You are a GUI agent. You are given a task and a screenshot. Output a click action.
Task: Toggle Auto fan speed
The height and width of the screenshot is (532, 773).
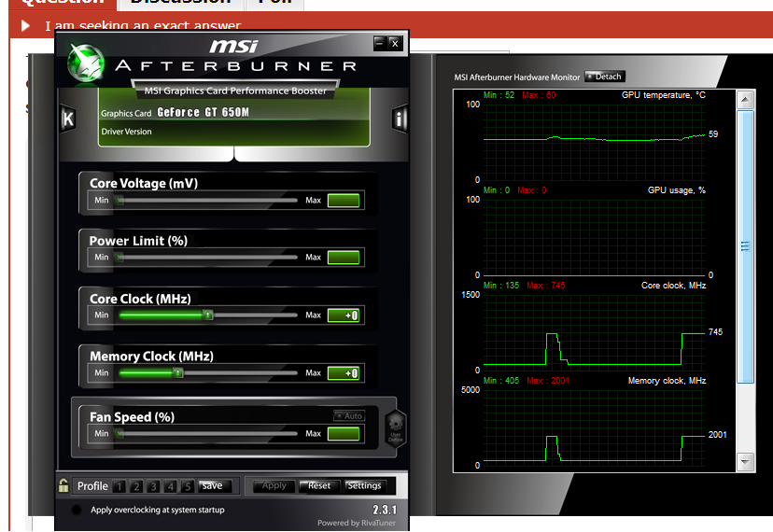point(349,415)
